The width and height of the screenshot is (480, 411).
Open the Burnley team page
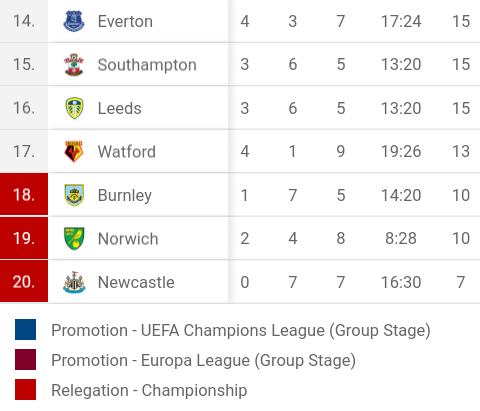pyautogui.click(x=125, y=195)
